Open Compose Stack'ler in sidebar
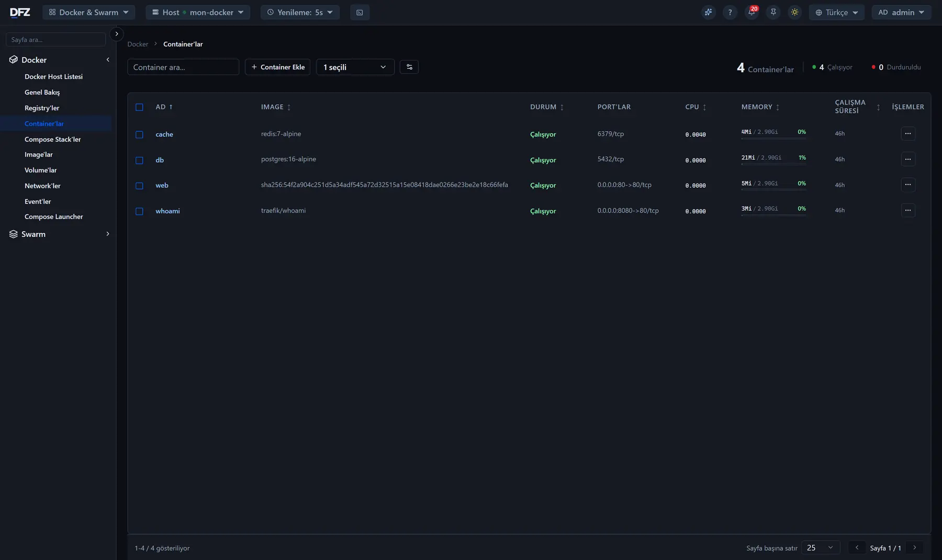942x560 pixels. click(52, 139)
